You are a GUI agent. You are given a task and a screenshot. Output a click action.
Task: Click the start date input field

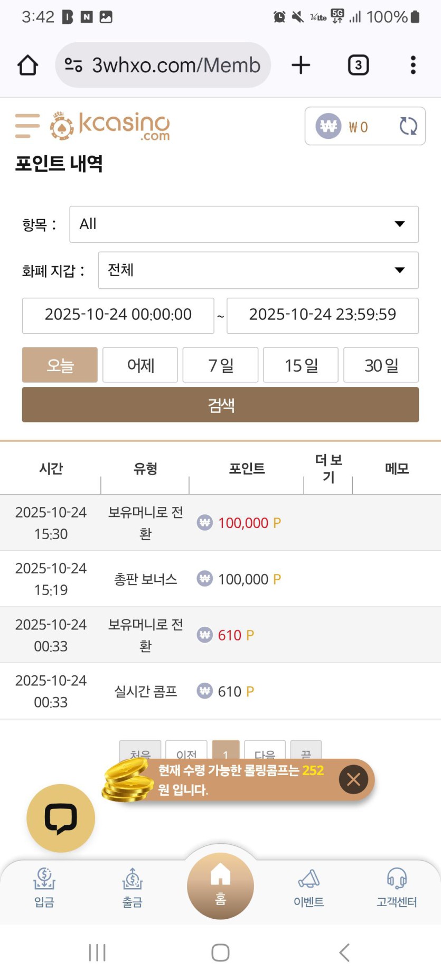[x=118, y=315]
